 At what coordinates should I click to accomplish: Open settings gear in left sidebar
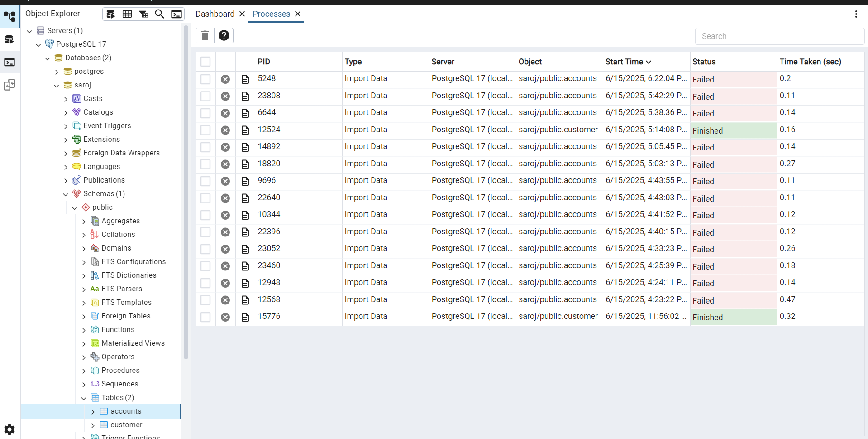coord(10,429)
